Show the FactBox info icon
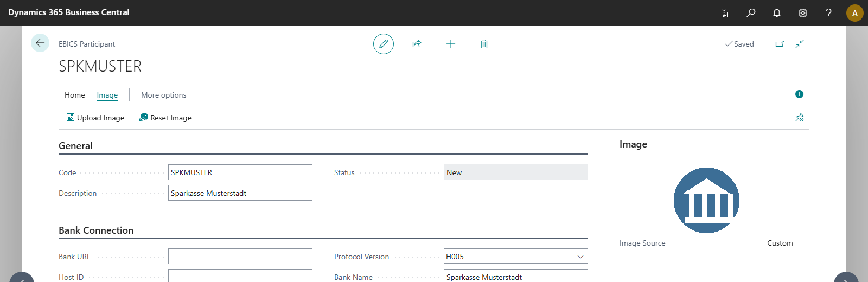 799,94
